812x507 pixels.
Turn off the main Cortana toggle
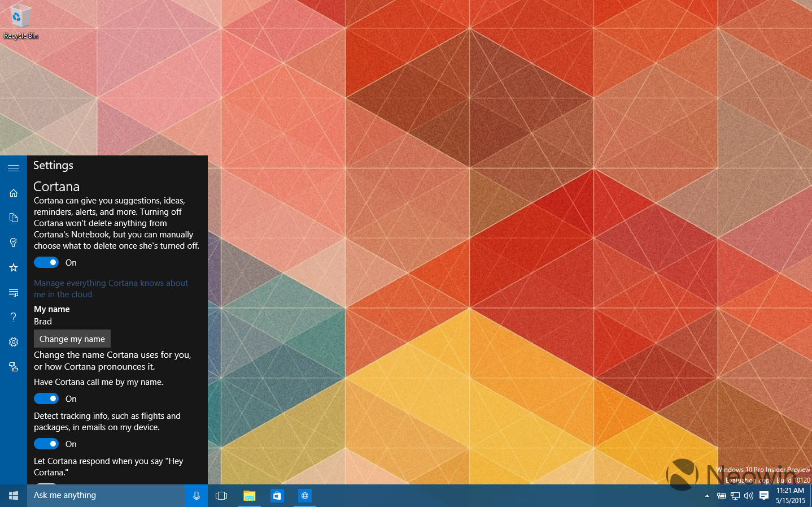coord(46,262)
